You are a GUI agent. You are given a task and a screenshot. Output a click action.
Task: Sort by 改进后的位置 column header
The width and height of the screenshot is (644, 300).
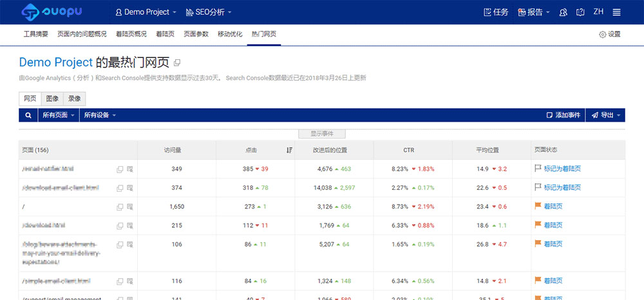point(330,150)
